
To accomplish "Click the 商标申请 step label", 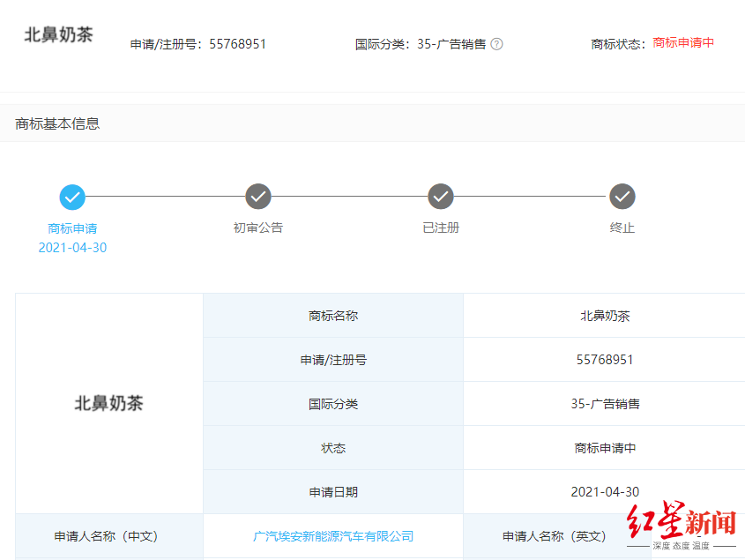I will coord(72,228).
